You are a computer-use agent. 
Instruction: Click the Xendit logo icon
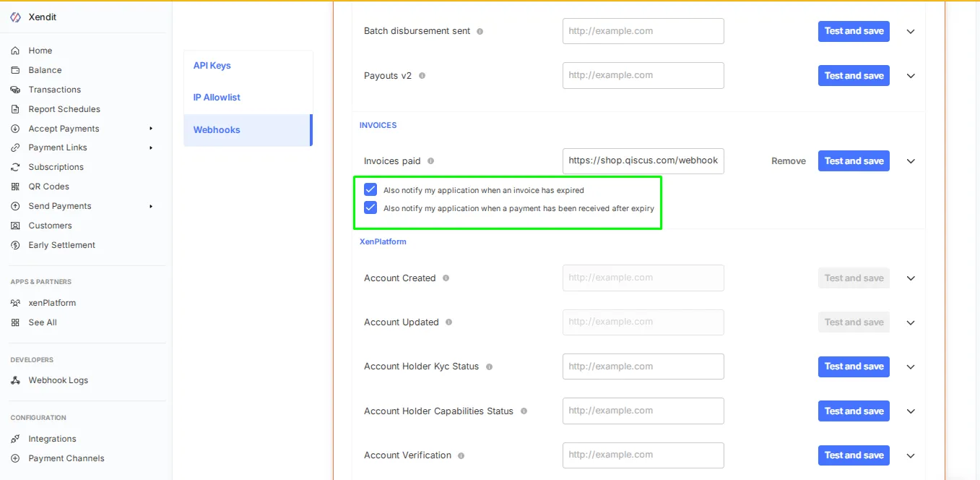click(x=16, y=17)
